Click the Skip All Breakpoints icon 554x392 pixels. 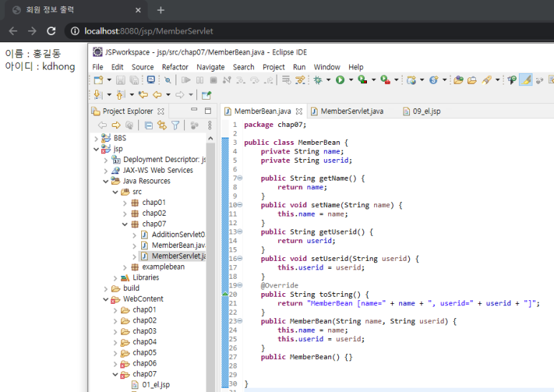[168, 80]
